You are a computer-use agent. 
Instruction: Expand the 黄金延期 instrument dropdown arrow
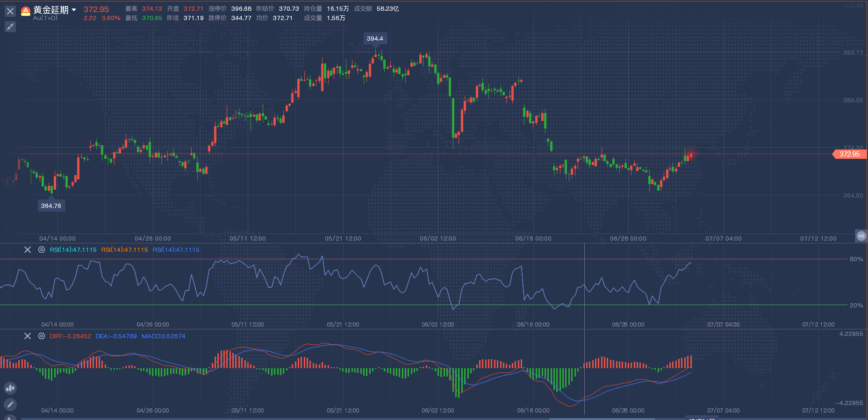(x=74, y=10)
